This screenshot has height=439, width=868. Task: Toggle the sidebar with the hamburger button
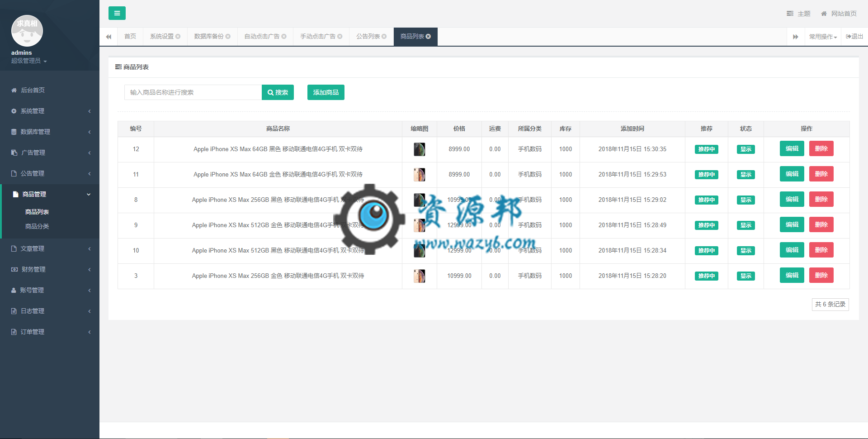pos(117,13)
